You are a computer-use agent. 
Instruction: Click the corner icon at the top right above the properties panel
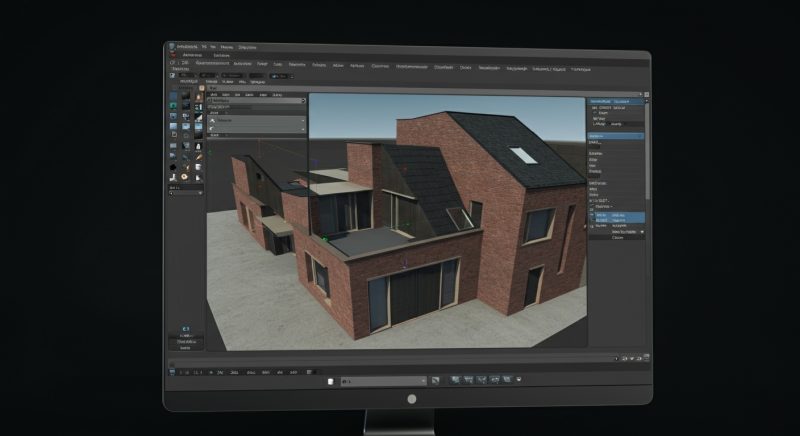pyautogui.click(x=646, y=95)
